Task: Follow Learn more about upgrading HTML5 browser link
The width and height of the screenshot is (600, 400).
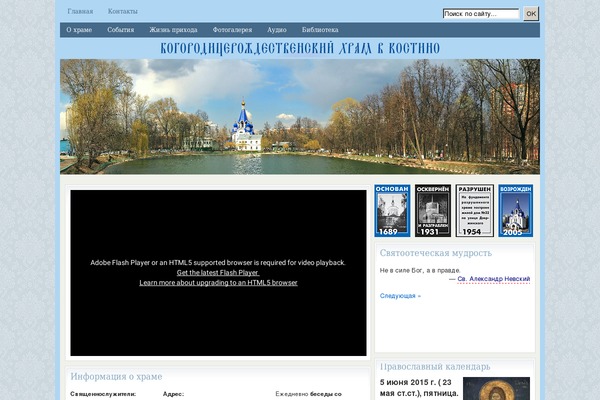Action: click(218, 282)
